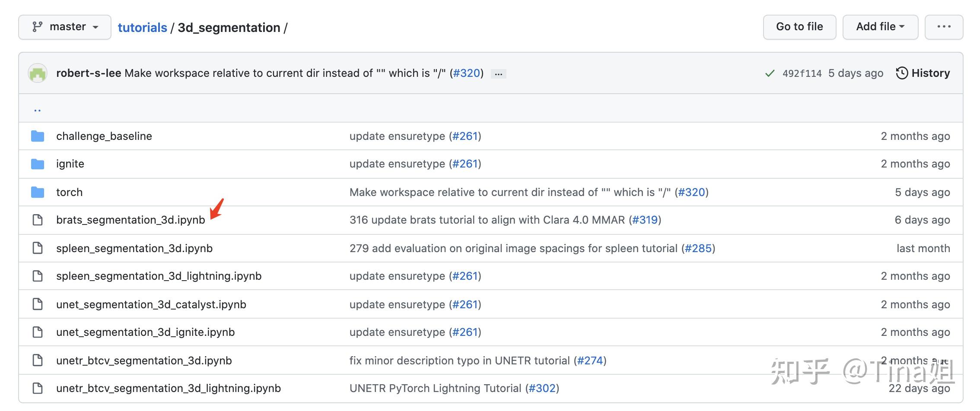Open the kebab menu next to Add file
The height and width of the screenshot is (411, 980).
[x=943, y=26]
